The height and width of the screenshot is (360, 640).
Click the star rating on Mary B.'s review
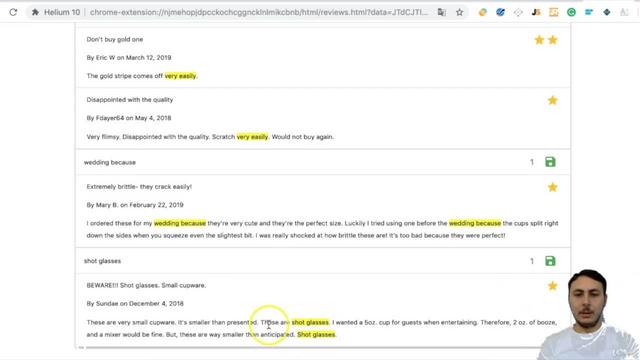click(553, 187)
